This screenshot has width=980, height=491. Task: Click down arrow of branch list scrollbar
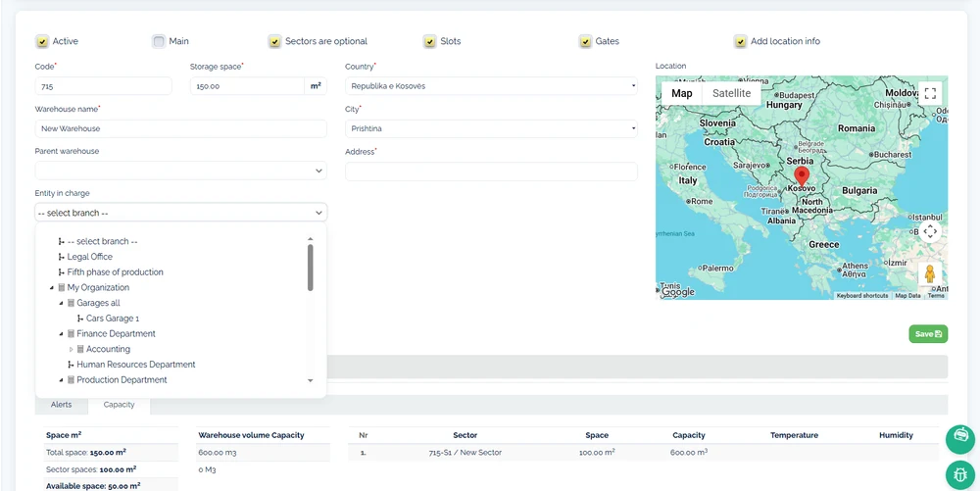pos(310,380)
